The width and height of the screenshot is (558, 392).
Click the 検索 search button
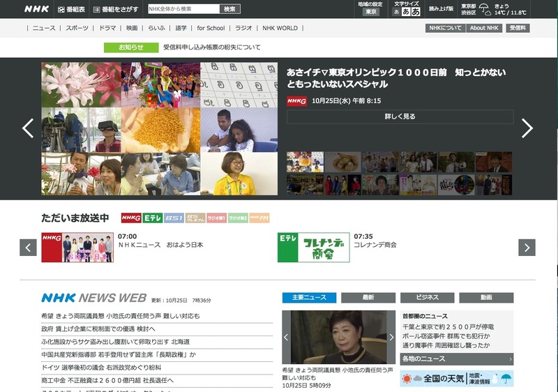(x=229, y=9)
